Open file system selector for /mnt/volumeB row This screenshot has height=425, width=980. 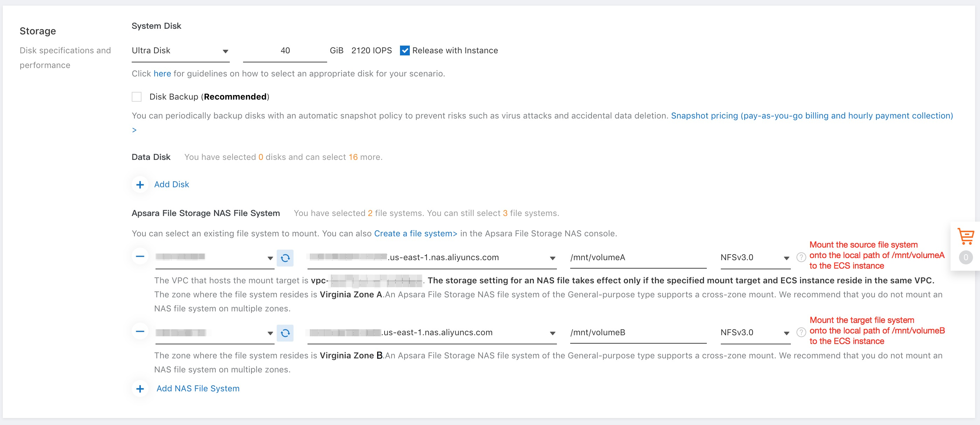[215, 333]
